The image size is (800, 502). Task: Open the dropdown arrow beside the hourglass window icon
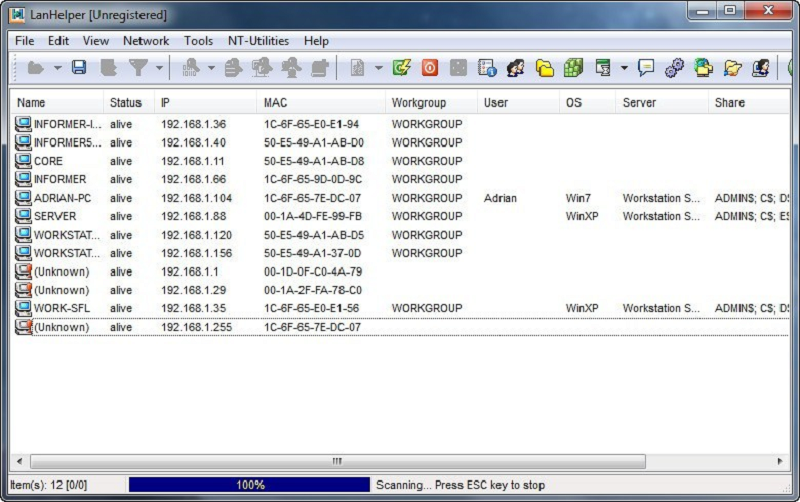(x=624, y=68)
